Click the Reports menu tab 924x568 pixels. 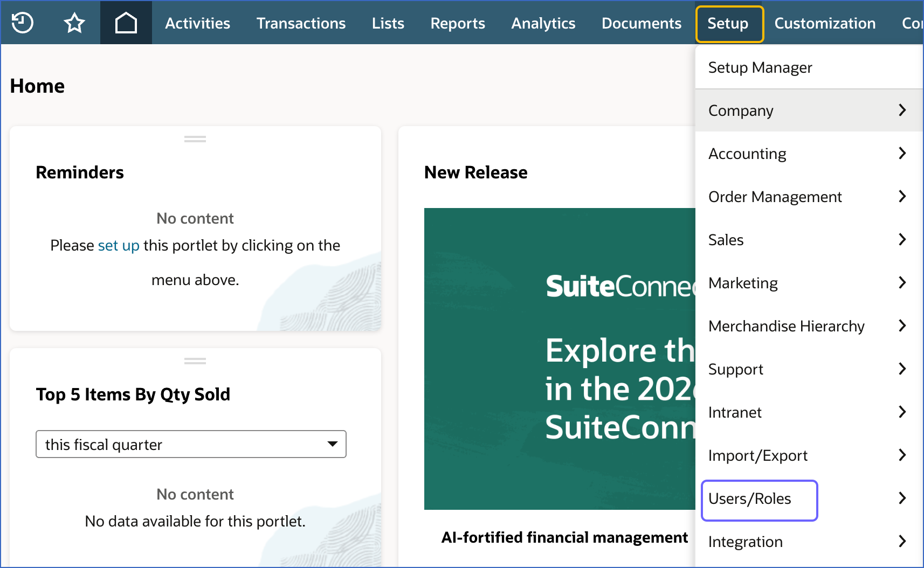457,23
